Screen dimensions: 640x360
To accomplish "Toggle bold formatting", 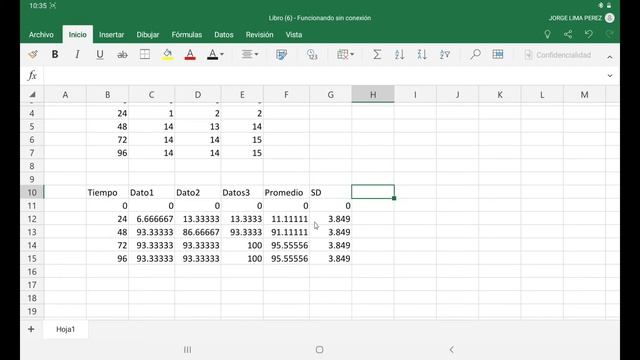I will [x=55, y=54].
